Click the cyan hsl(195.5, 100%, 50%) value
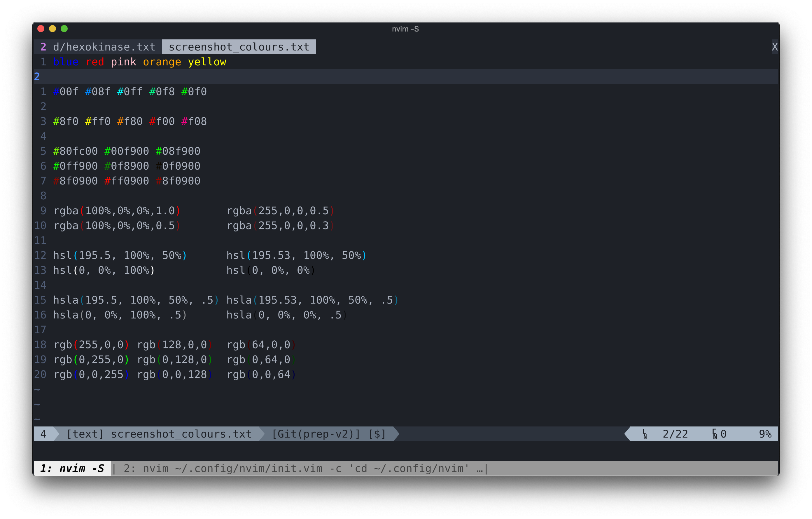 pos(120,255)
